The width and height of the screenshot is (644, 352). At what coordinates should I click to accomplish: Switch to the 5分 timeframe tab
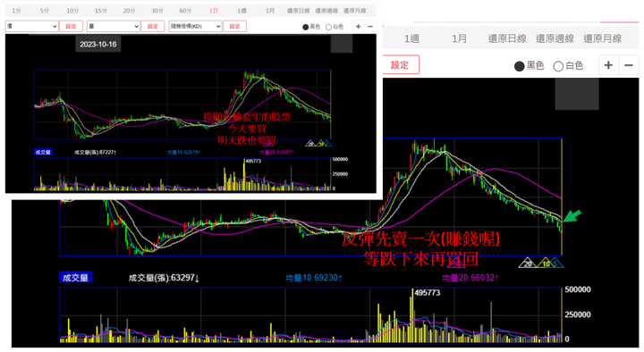45,11
